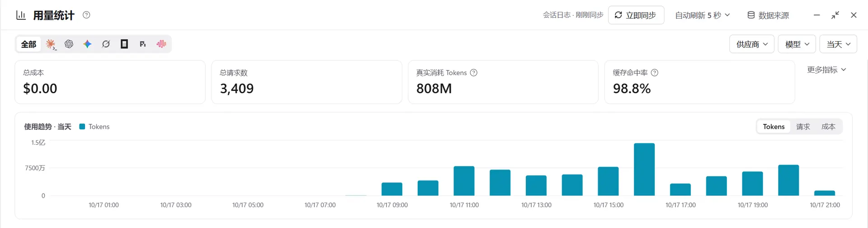Click the 立即同步 button
This screenshot has width=868, height=228.
(x=636, y=15)
